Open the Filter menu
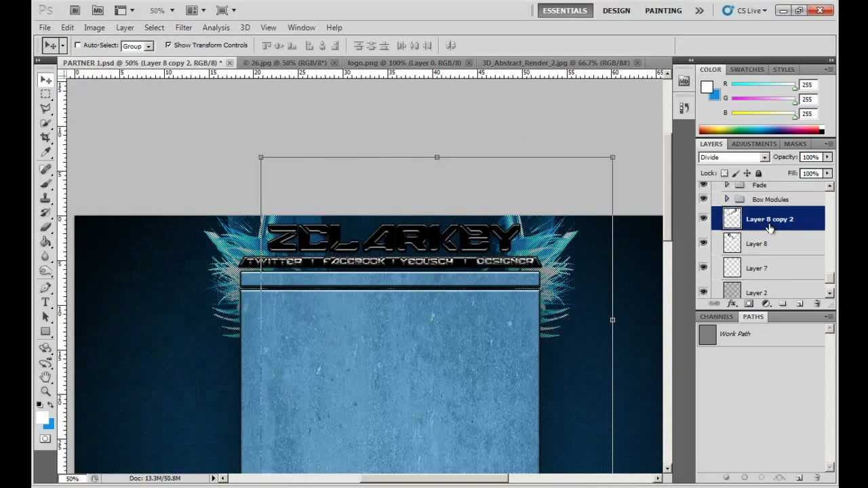This screenshot has width=868, height=488. pos(183,28)
